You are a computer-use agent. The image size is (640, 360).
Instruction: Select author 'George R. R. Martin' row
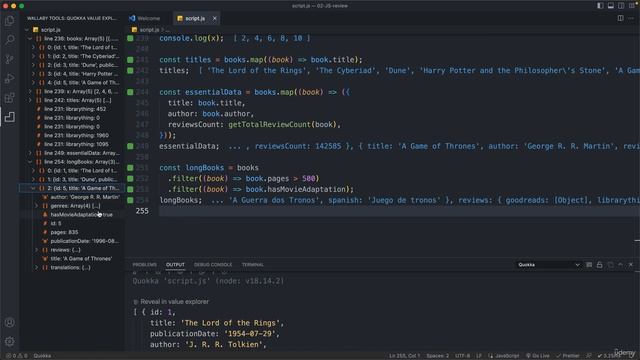[x=72, y=197]
